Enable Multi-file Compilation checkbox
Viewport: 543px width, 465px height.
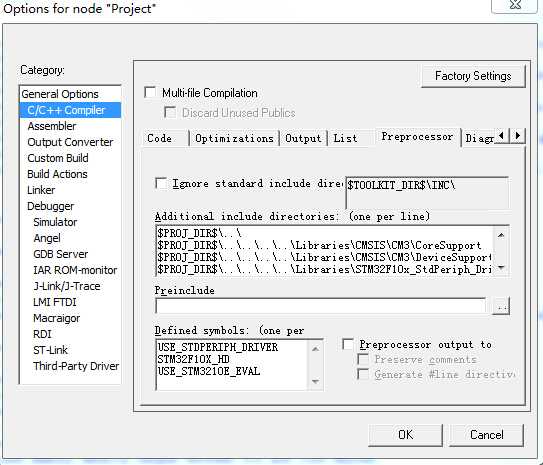[x=150, y=92]
